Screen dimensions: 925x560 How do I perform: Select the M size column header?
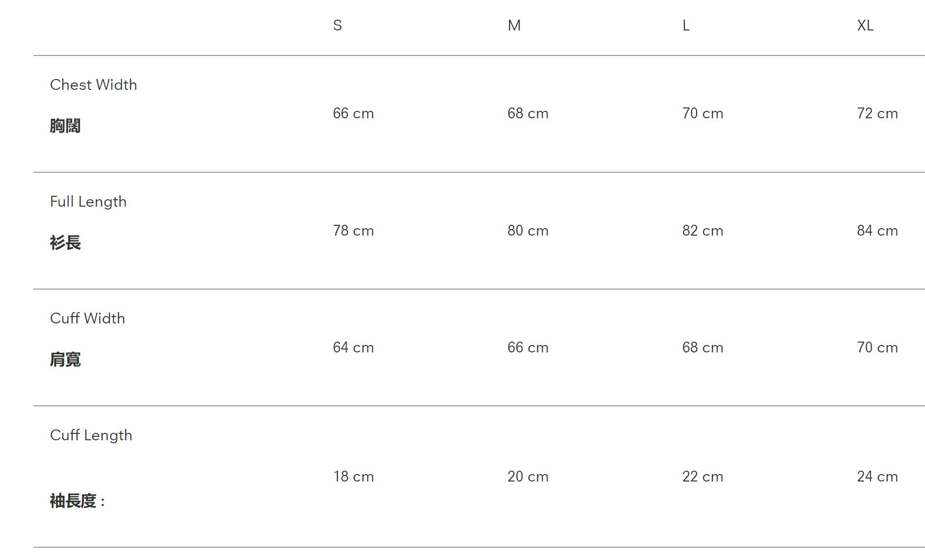[x=514, y=26]
